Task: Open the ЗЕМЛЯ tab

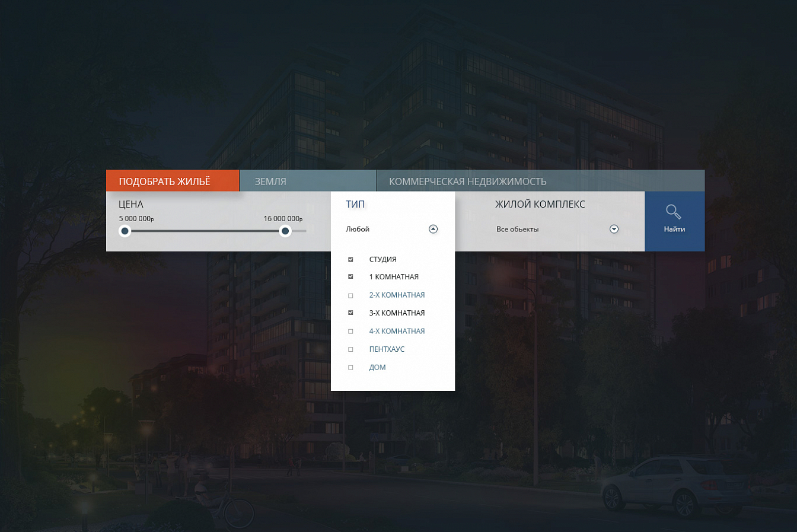Action: point(308,181)
